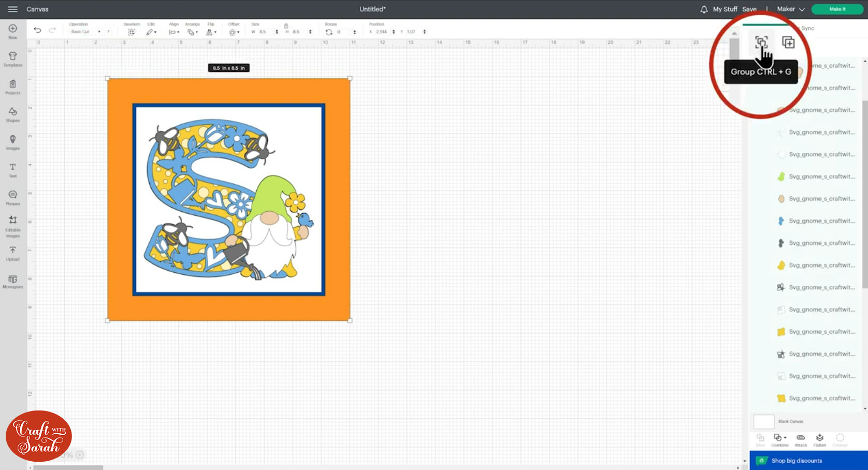Open the Align dropdown
The width and height of the screenshot is (868, 470).
174,32
